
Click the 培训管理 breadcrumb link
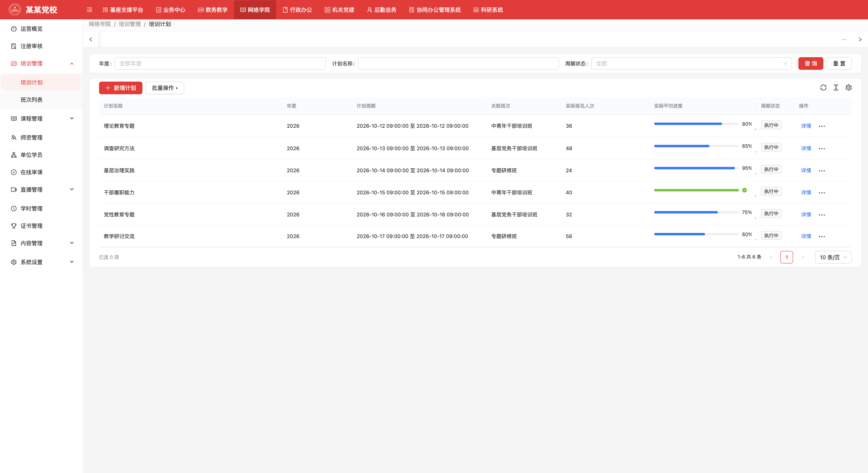(130, 24)
